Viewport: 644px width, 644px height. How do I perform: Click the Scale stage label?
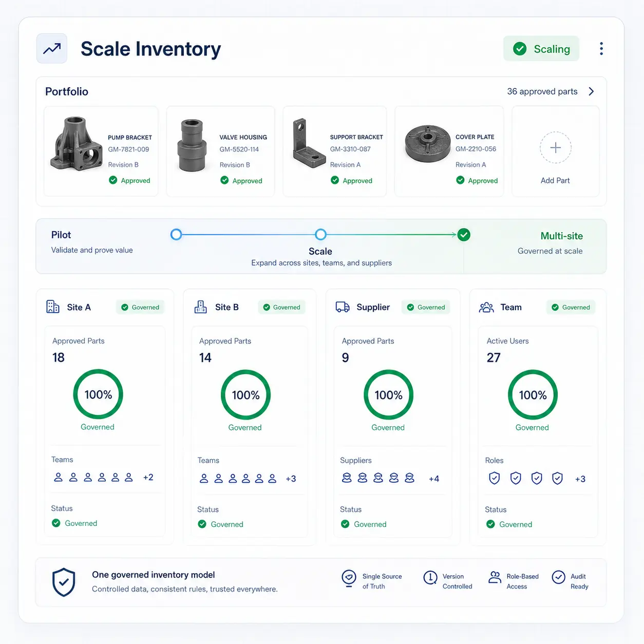(x=320, y=252)
